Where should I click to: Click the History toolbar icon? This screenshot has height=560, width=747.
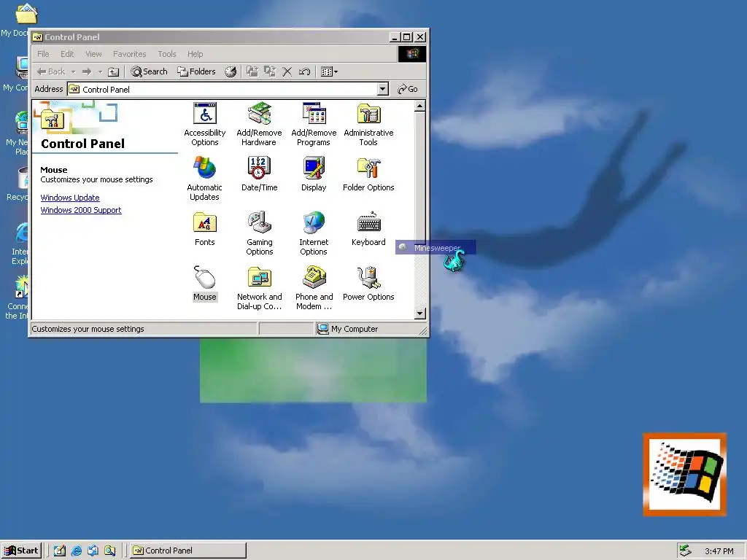(231, 72)
